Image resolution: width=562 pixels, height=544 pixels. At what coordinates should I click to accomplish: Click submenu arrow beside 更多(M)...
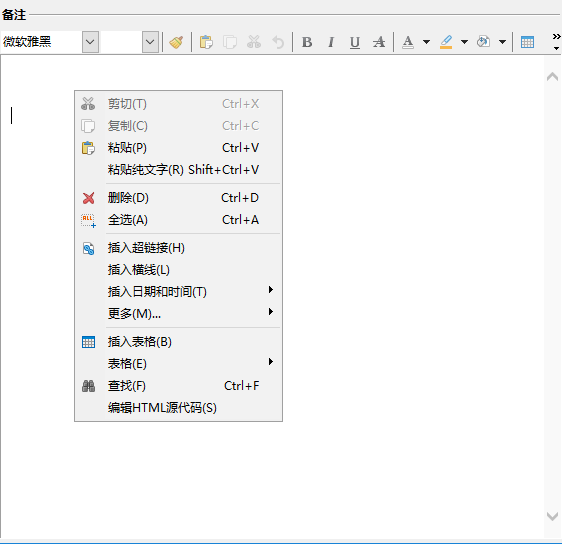coord(271,311)
